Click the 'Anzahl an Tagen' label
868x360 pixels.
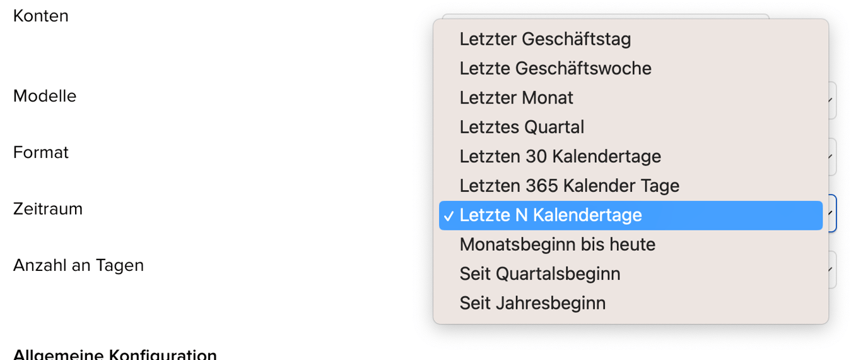tap(78, 265)
